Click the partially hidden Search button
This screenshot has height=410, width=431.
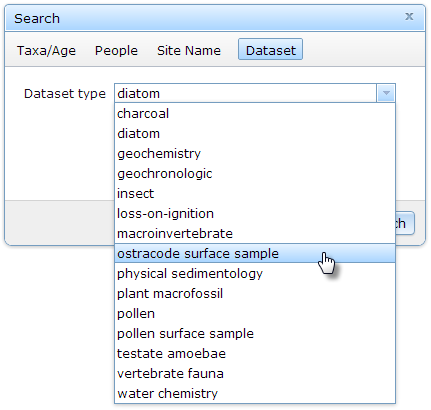[405, 223]
